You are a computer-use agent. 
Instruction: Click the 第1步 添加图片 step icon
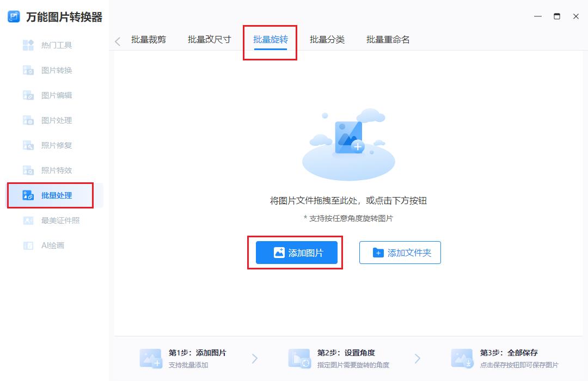tap(150, 358)
